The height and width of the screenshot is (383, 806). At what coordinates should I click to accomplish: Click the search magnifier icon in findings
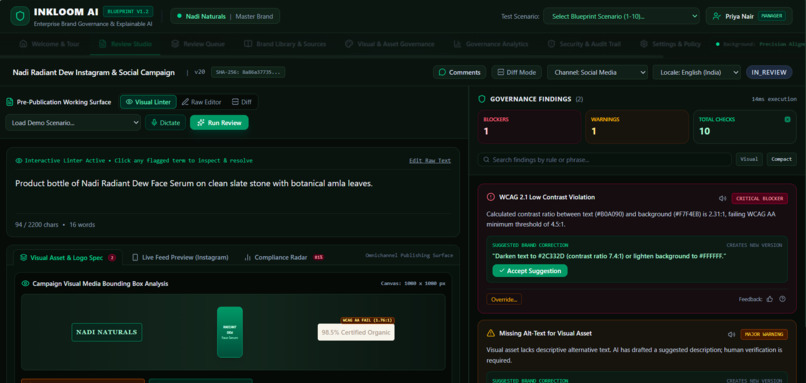tap(486, 159)
